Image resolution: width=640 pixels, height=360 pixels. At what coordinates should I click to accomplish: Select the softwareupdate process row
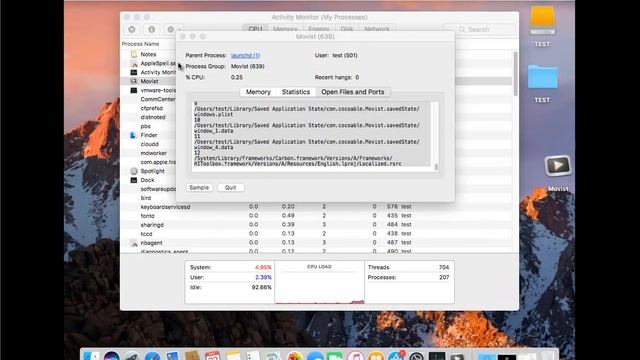click(x=158, y=189)
